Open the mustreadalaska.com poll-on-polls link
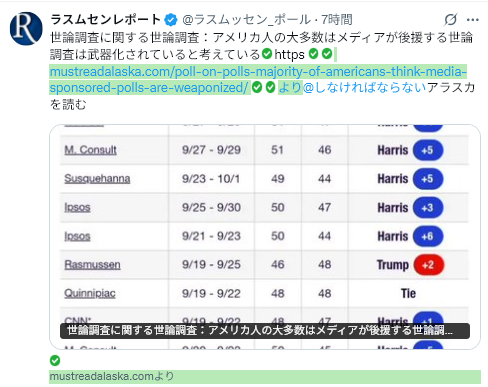This screenshot has height=387, width=488. 258,79
